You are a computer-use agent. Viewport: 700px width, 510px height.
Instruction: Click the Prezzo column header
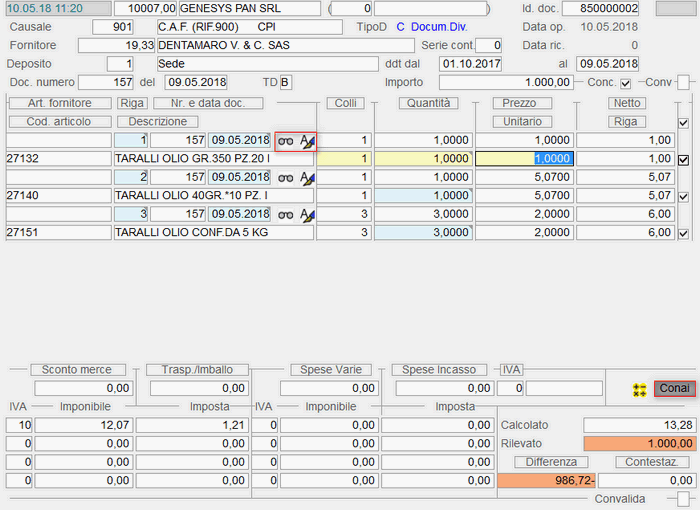tap(522, 103)
